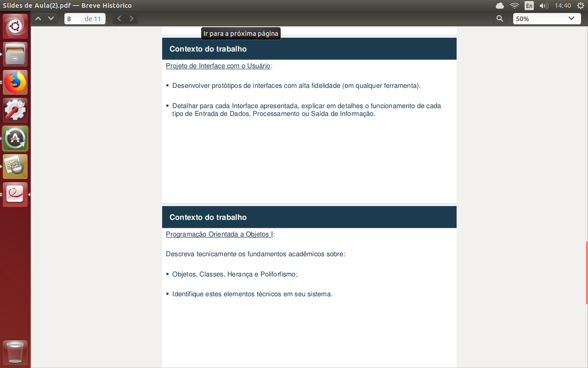Open the Trash in the launcher
Image resolution: width=588 pixels, height=368 pixels.
click(15, 353)
